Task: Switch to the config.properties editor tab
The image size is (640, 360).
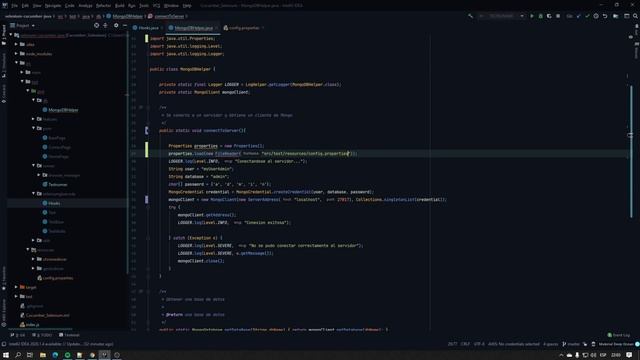Action: pos(244,28)
